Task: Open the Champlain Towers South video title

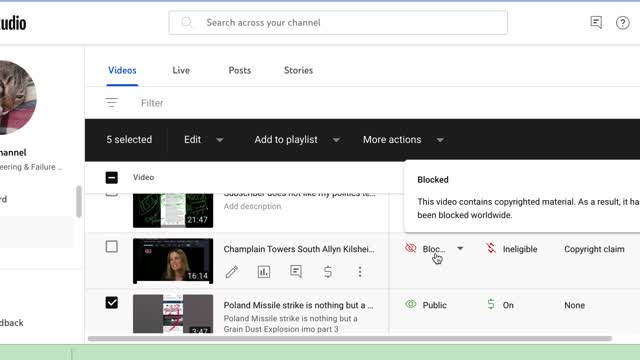Action: (299, 249)
